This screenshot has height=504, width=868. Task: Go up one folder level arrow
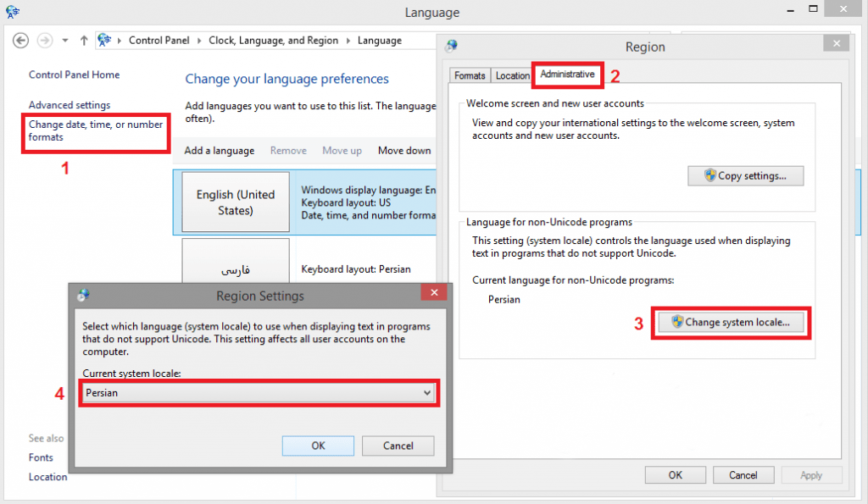[x=84, y=41]
